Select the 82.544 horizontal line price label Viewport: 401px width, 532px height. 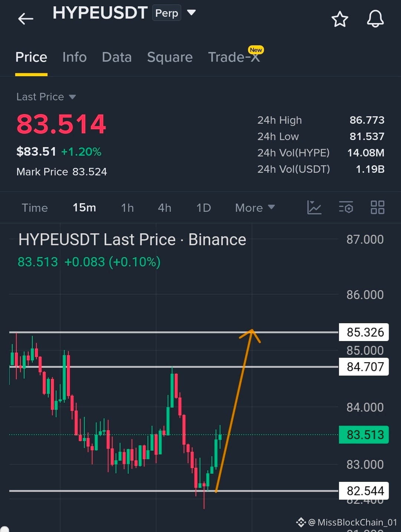(364, 491)
